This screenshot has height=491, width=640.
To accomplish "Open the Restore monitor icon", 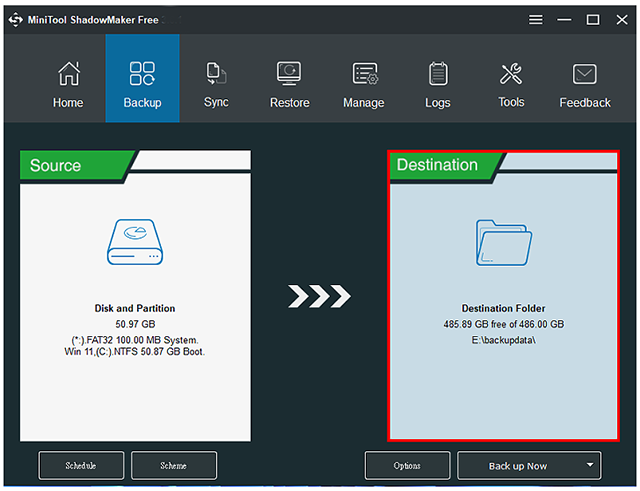I will [289, 74].
